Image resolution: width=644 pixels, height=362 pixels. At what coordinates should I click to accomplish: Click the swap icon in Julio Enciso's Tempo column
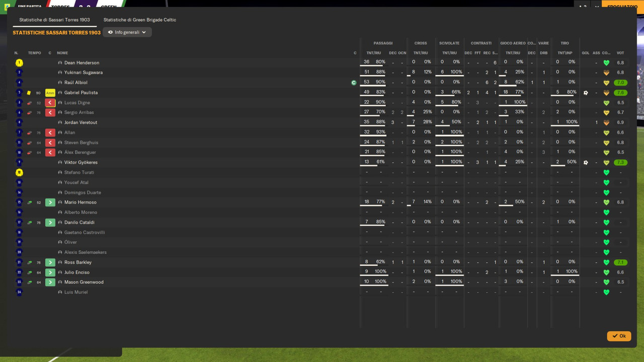click(x=29, y=272)
